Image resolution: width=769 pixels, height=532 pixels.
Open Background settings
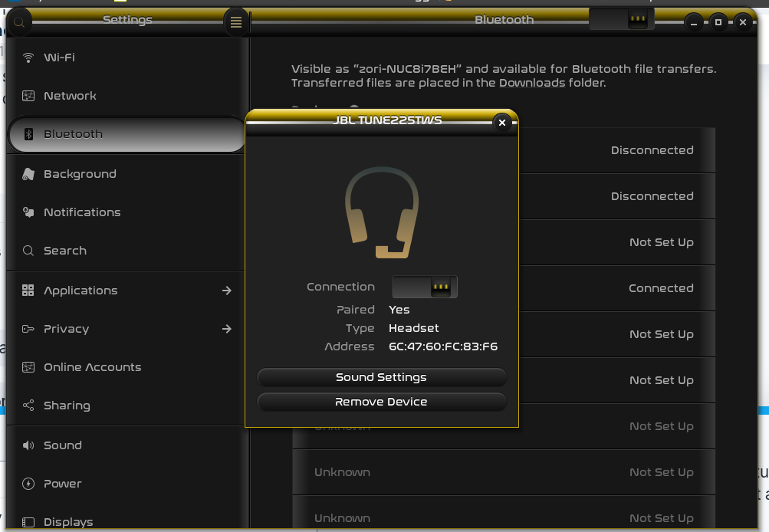[127, 174]
